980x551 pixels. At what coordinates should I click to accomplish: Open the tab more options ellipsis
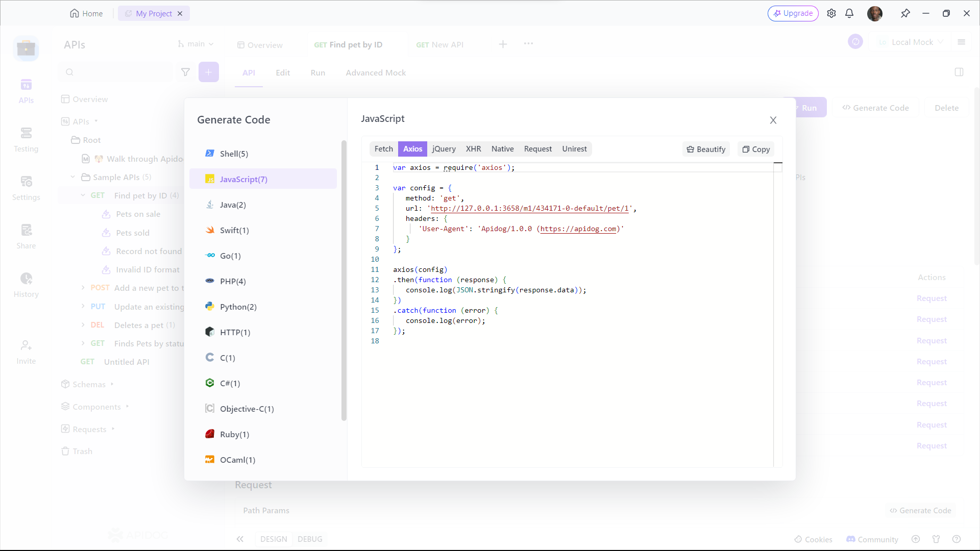click(x=528, y=44)
